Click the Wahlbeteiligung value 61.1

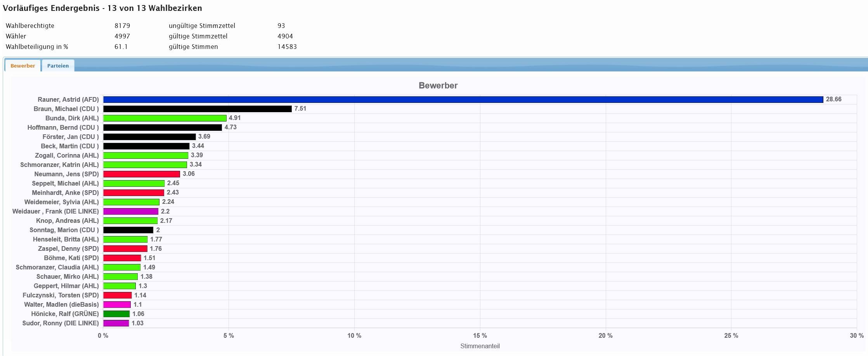click(x=121, y=47)
